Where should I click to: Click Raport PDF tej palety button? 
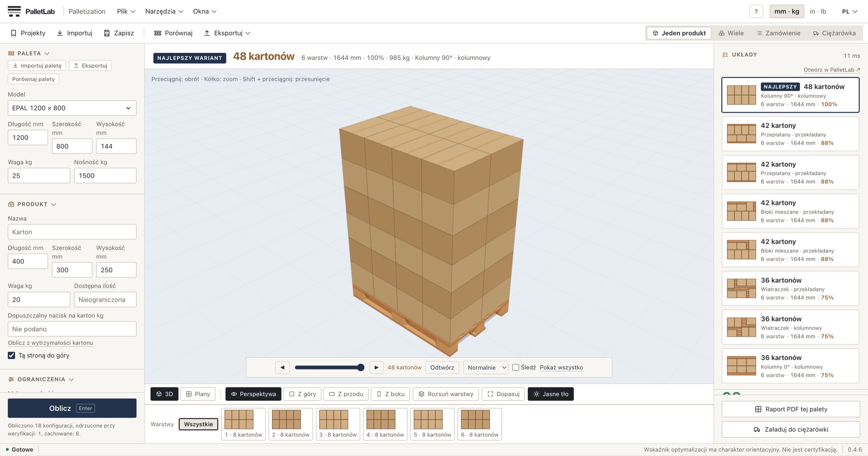pyautogui.click(x=791, y=409)
